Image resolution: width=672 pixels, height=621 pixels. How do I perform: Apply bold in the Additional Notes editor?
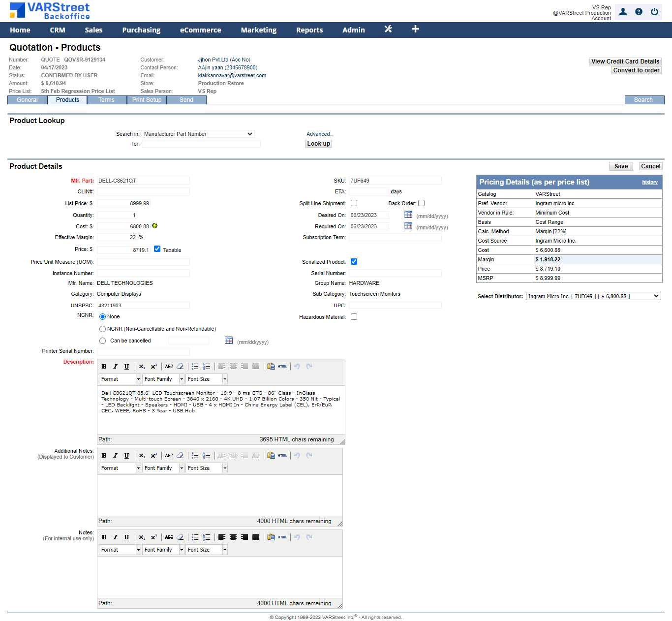[104, 456]
